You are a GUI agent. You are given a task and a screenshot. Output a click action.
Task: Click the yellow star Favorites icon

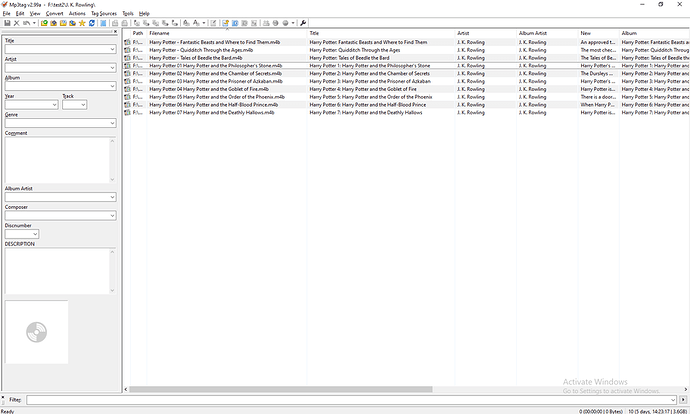point(82,23)
